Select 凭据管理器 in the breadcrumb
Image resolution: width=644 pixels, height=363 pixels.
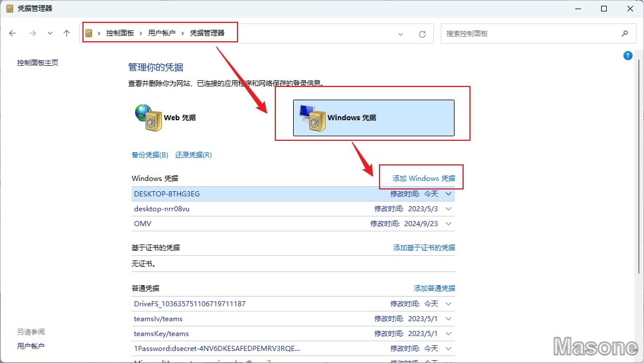click(x=207, y=33)
